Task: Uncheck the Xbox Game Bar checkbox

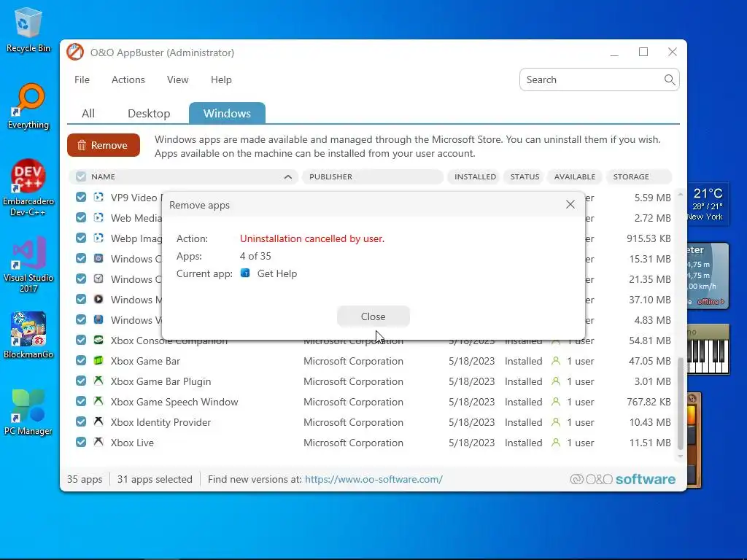Action: point(81,360)
